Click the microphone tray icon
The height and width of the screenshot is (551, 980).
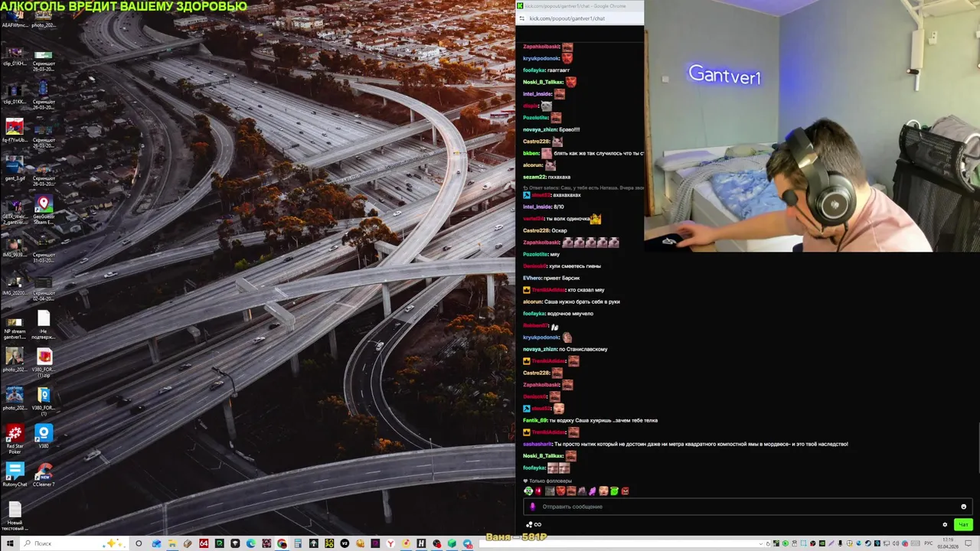point(840,543)
